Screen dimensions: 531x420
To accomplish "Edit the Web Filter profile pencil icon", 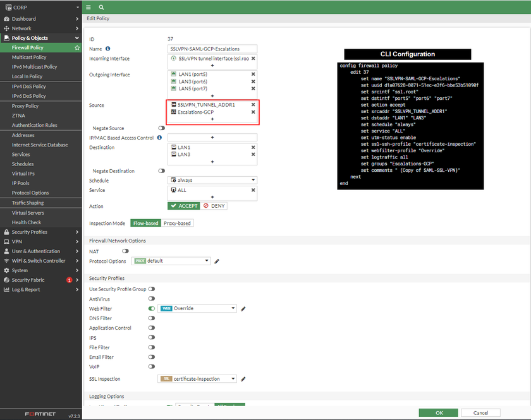I will 243,309.
